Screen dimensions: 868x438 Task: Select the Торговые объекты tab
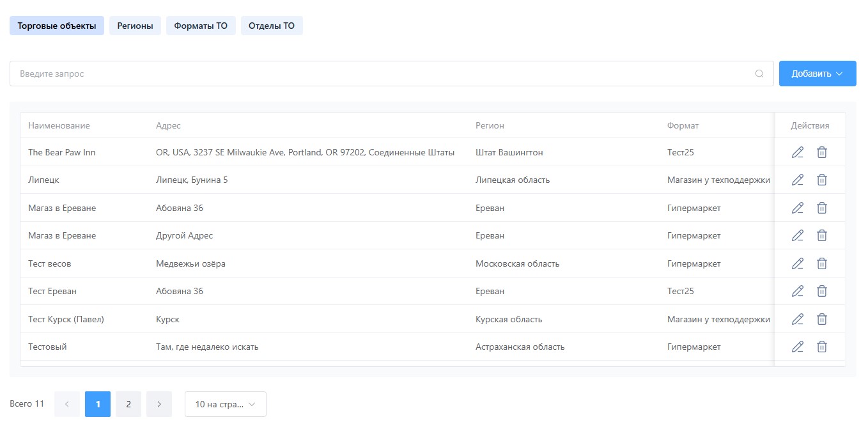(x=57, y=26)
